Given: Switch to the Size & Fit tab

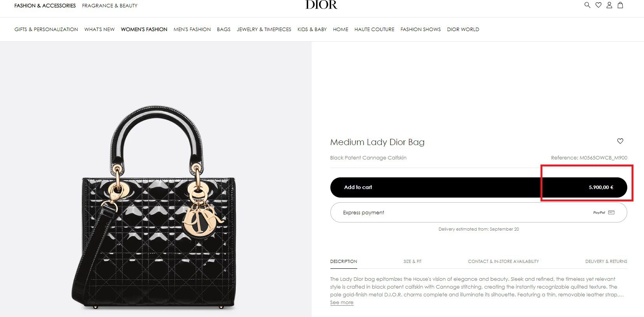Looking at the screenshot, I should tap(412, 261).
